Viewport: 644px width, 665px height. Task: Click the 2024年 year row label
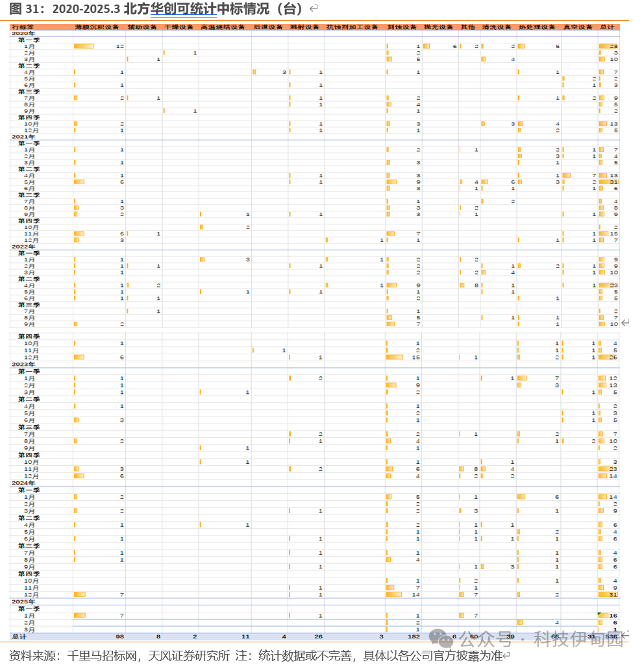(23, 483)
